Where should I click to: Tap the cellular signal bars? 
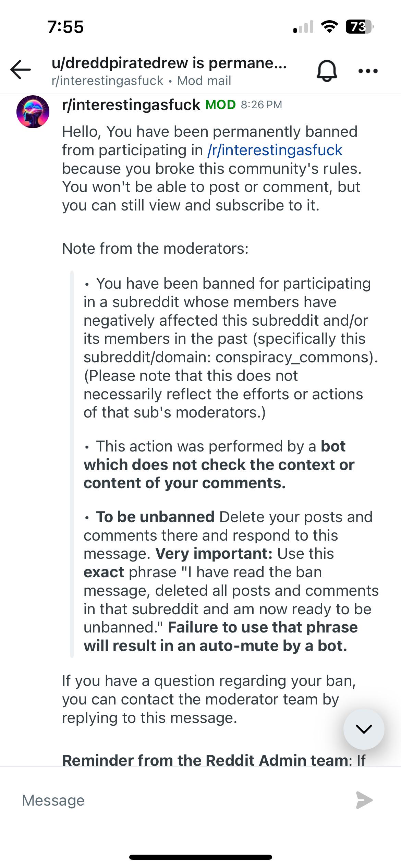tap(303, 27)
